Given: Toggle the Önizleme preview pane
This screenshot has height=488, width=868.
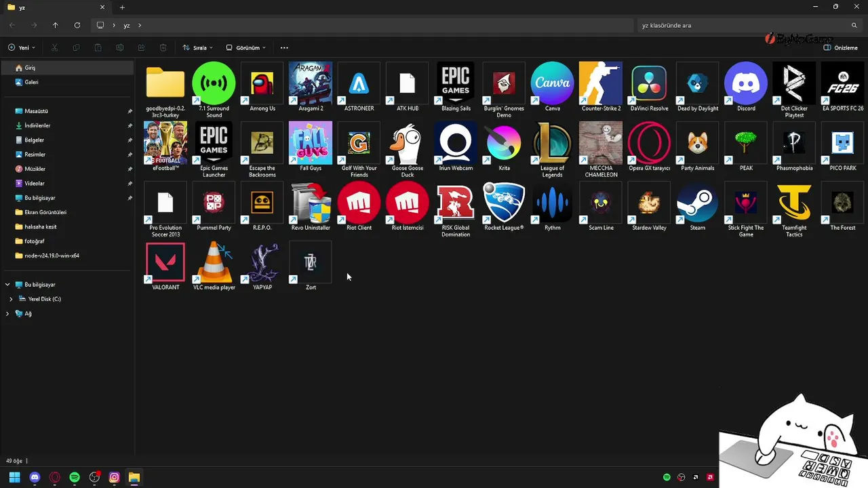Looking at the screenshot, I should coord(841,48).
